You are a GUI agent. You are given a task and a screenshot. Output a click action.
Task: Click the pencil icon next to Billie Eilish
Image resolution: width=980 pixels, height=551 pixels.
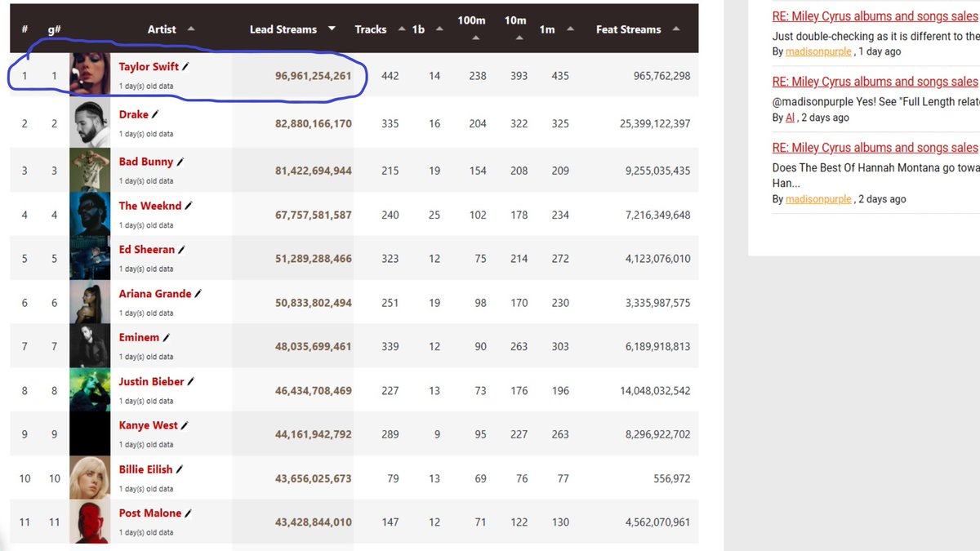tap(180, 469)
